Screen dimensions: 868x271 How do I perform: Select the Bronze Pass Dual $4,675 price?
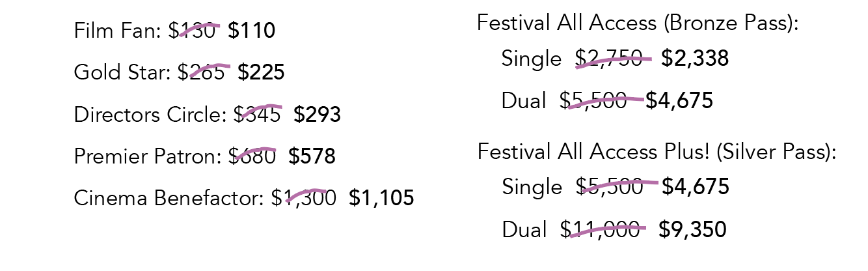[679, 101]
